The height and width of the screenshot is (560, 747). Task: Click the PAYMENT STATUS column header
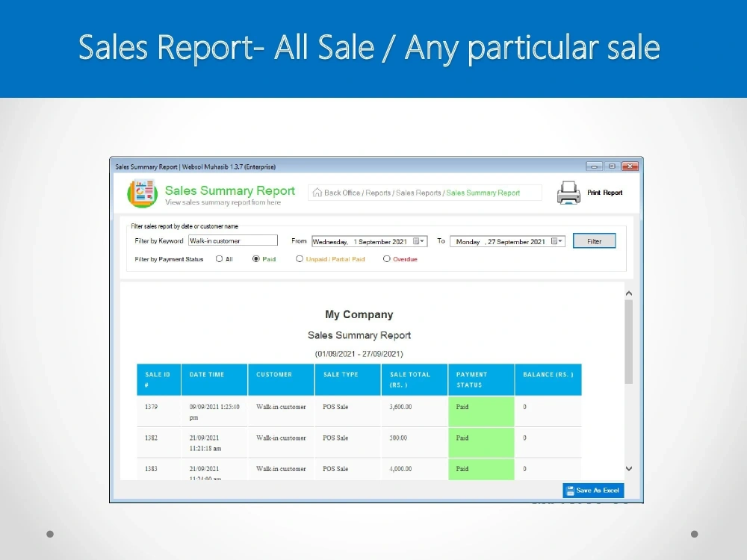[481, 379]
